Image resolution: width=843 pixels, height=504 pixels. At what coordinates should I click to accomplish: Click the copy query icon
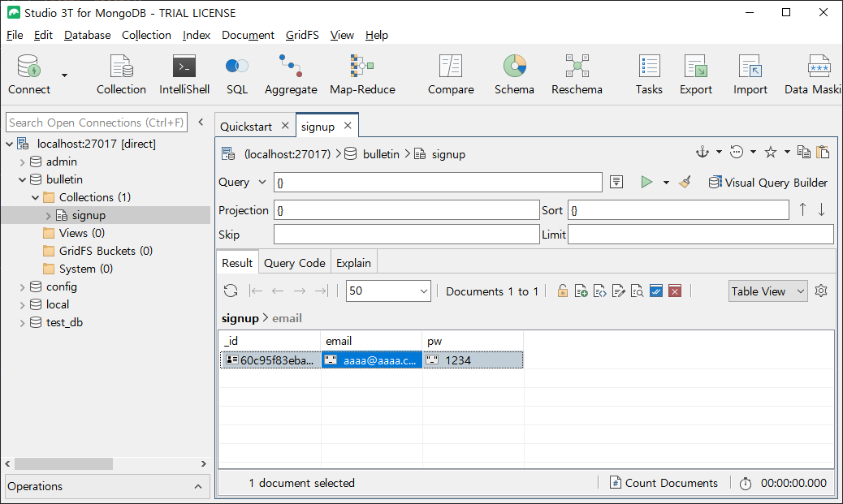[x=804, y=152]
